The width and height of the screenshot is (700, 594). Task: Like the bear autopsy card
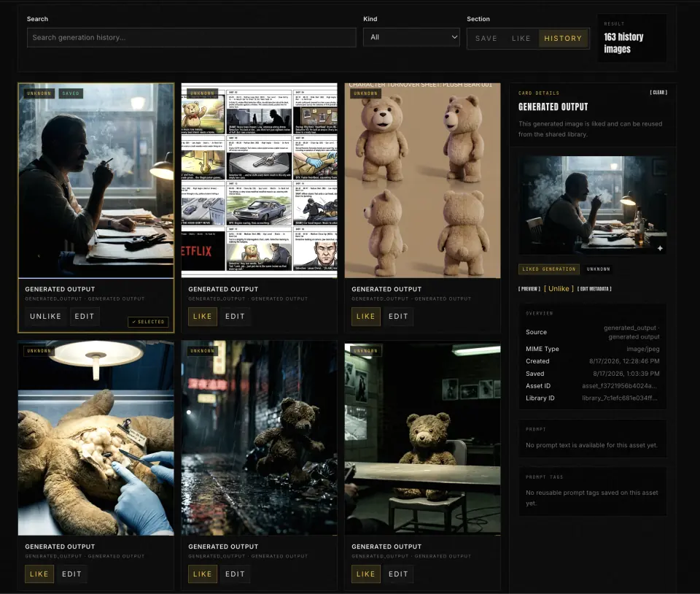coord(39,574)
